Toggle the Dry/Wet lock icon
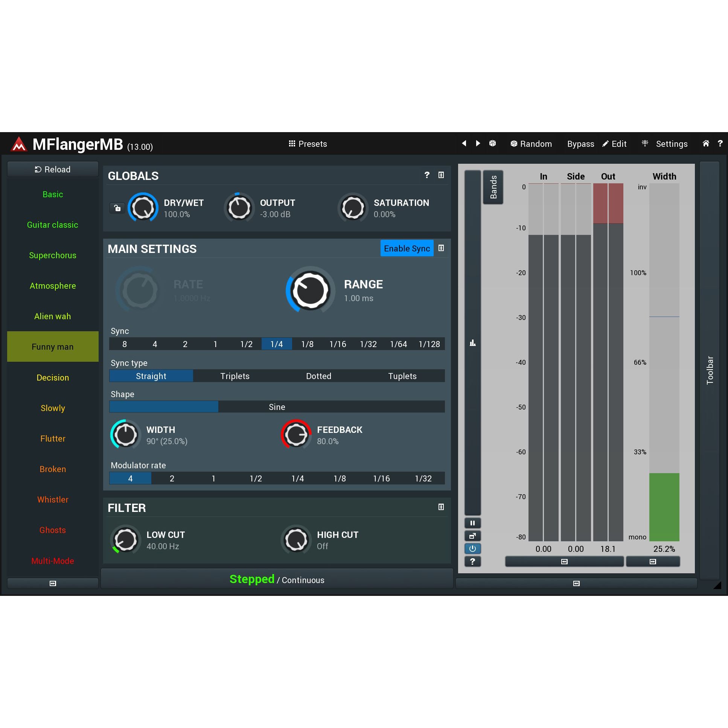The height and width of the screenshot is (728, 728). point(117,208)
